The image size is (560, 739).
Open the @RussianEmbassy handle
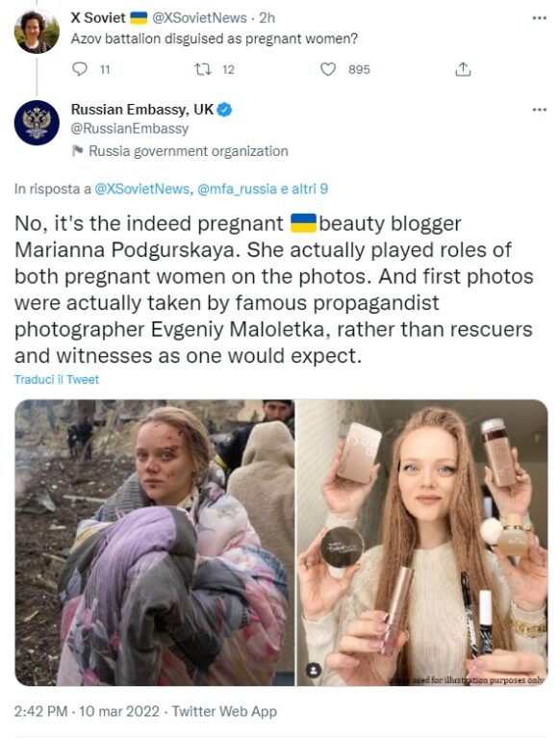click(x=130, y=128)
